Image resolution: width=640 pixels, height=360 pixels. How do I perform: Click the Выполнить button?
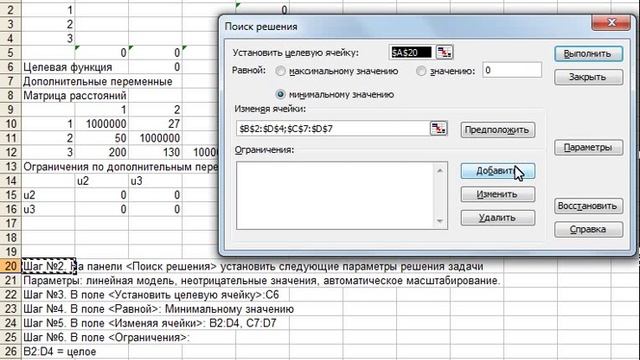tap(588, 54)
